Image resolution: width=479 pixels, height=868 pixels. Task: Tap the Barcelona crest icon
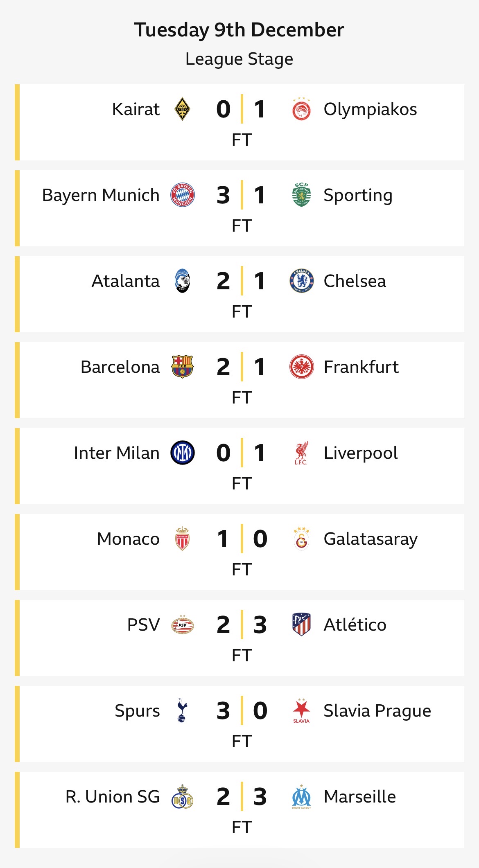182,367
